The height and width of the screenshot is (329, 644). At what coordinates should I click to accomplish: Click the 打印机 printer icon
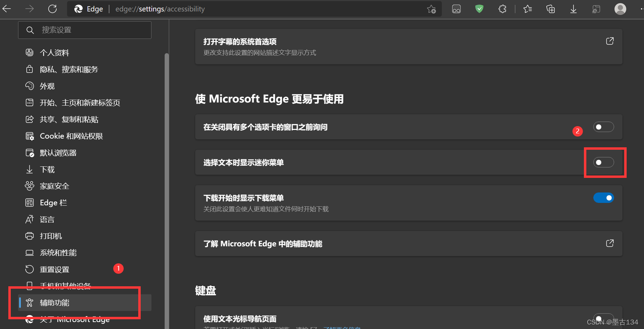click(30, 236)
